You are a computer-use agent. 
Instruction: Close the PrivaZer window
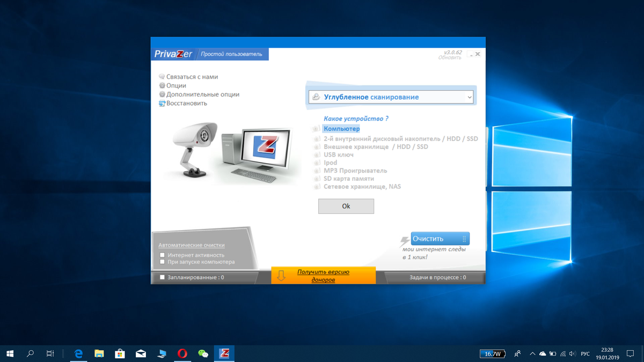coord(478,54)
